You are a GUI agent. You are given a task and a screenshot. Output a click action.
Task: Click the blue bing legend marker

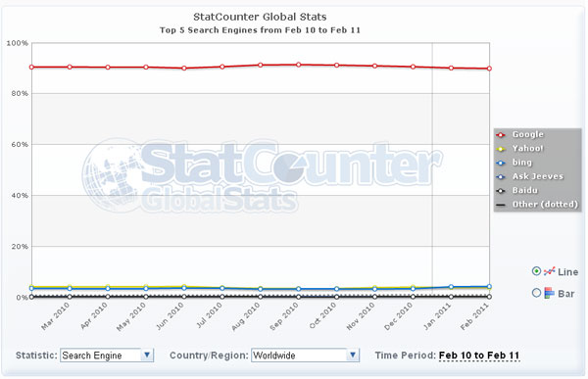tap(501, 163)
